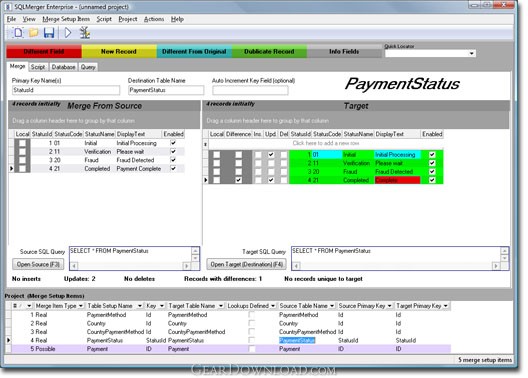
Task: Select the Country merge setup item row
Action: tap(231, 323)
